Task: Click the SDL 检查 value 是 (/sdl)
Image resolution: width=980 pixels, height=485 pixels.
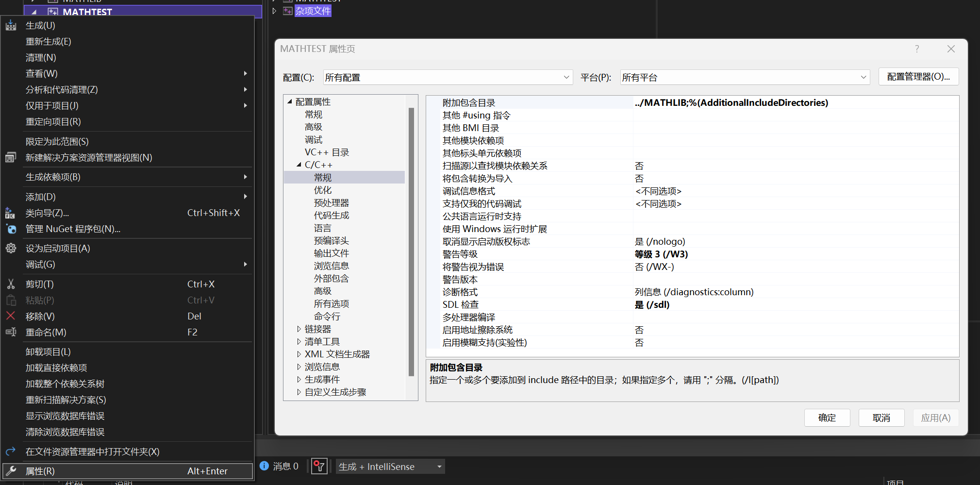Action: click(x=652, y=304)
